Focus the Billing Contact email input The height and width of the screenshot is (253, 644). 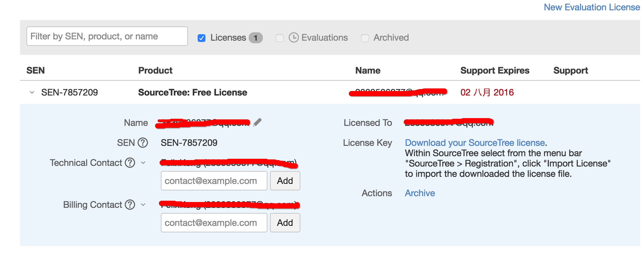214,223
